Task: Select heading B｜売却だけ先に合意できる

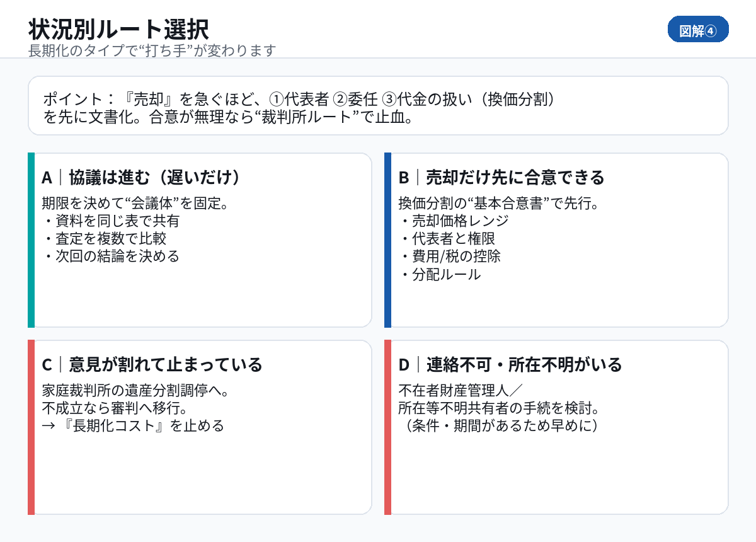Action: point(501,178)
